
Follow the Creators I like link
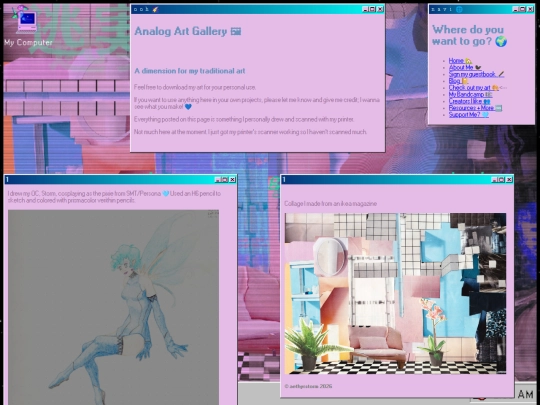469,101
